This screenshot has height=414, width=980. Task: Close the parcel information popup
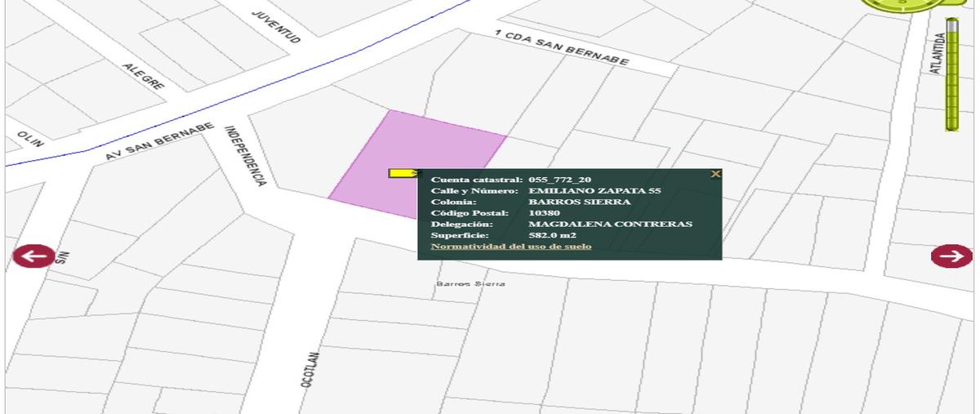(715, 174)
